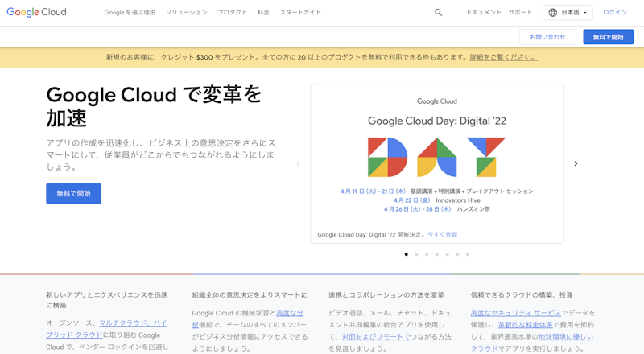
Task: Select the last carousel dot indicator
Action: pyautogui.click(x=468, y=254)
